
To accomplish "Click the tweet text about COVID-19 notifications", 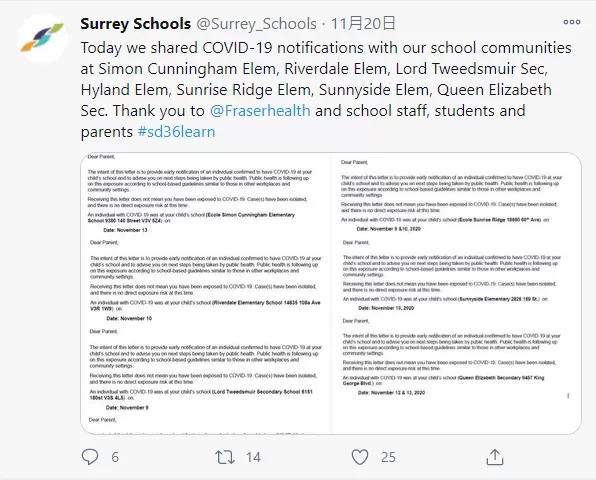I will tap(326, 90).
